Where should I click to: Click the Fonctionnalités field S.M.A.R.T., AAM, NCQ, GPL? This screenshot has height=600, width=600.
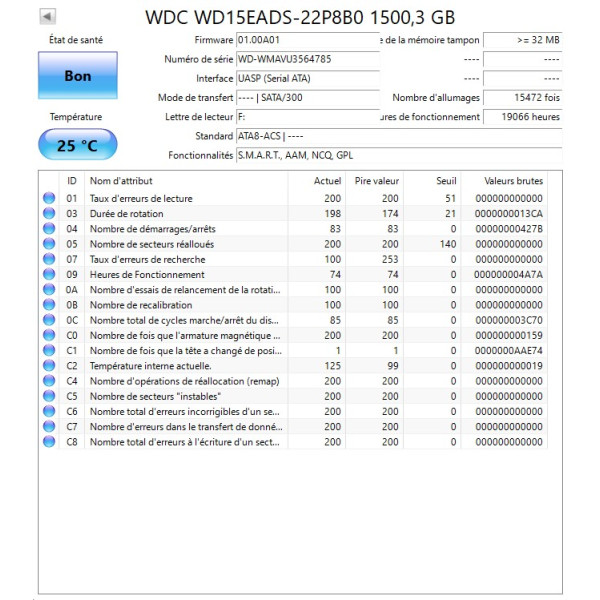pyautogui.click(x=399, y=155)
